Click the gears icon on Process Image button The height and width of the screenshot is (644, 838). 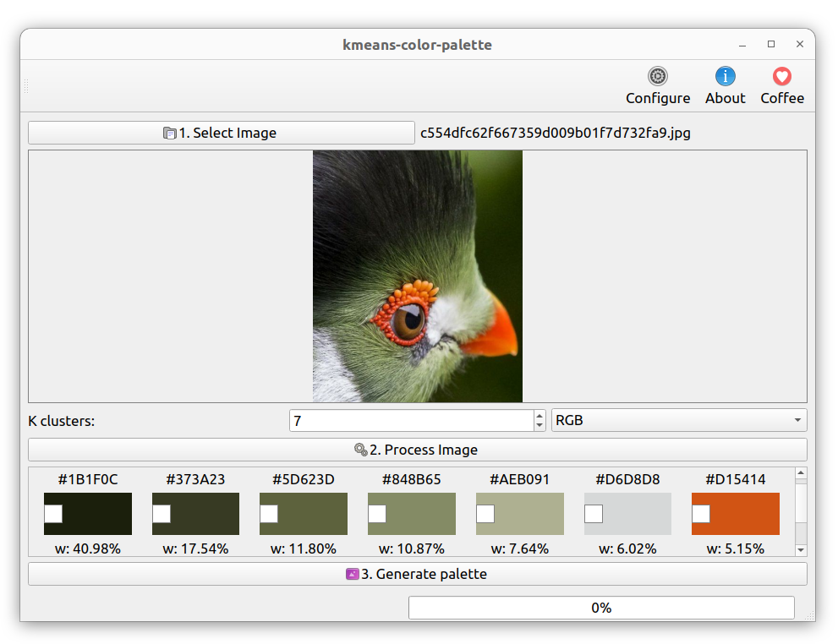(362, 449)
